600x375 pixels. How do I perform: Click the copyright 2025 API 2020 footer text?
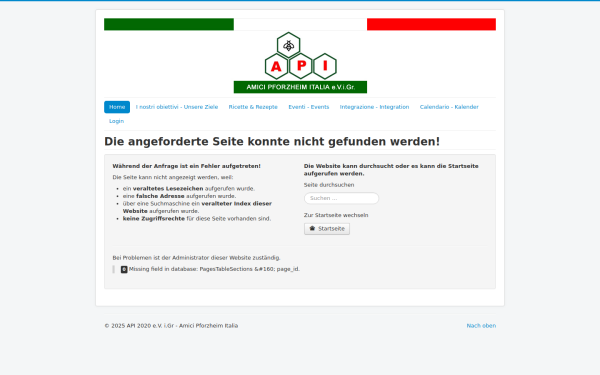[171, 326]
